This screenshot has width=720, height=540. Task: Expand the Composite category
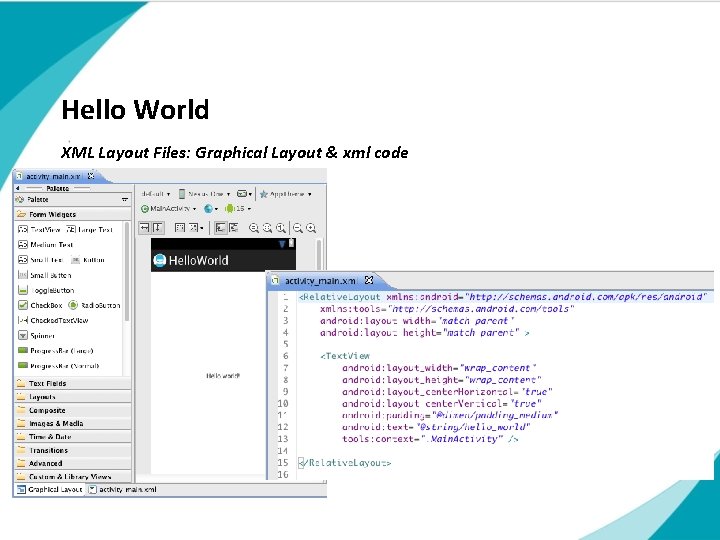click(73, 410)
